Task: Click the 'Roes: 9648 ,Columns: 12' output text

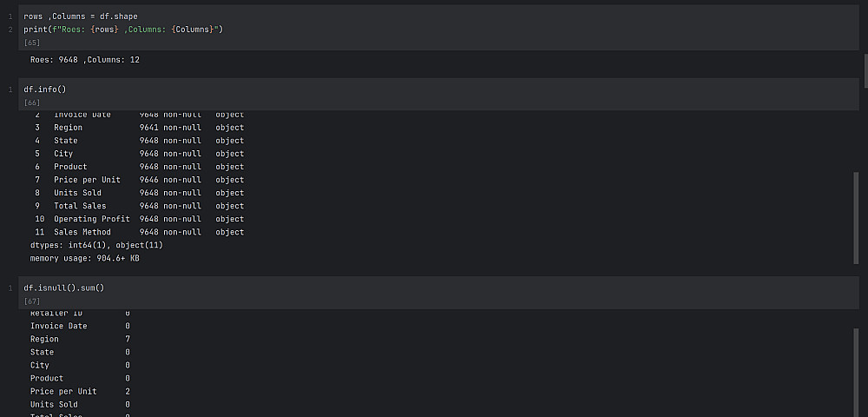Action: click(x=85, y=60)
